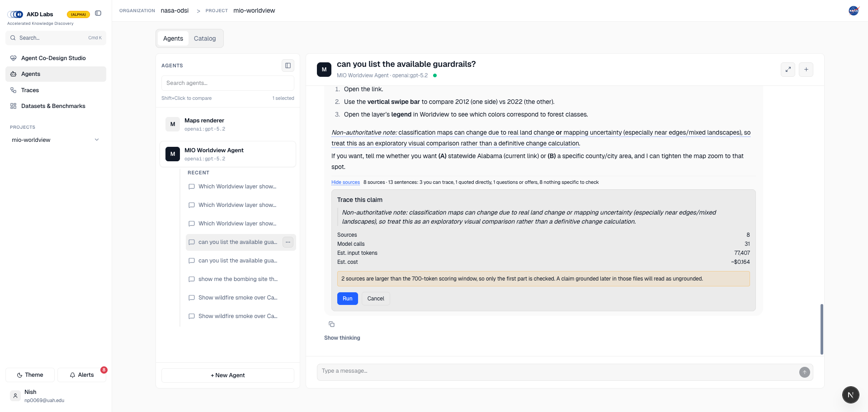868x412 pixels.
Task: Click chat icon beside bombing site conversation
Action: tap(192, 279)
